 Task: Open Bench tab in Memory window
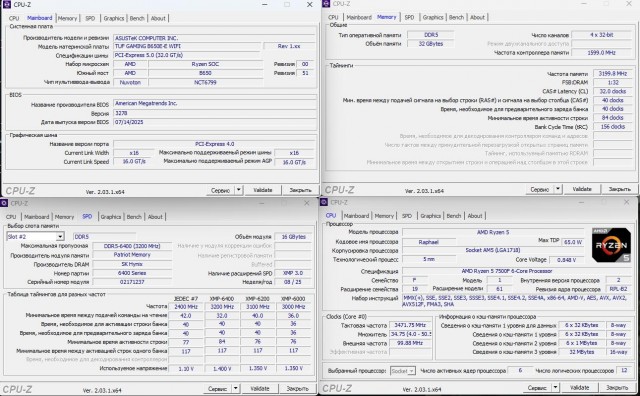coord(456,17)
